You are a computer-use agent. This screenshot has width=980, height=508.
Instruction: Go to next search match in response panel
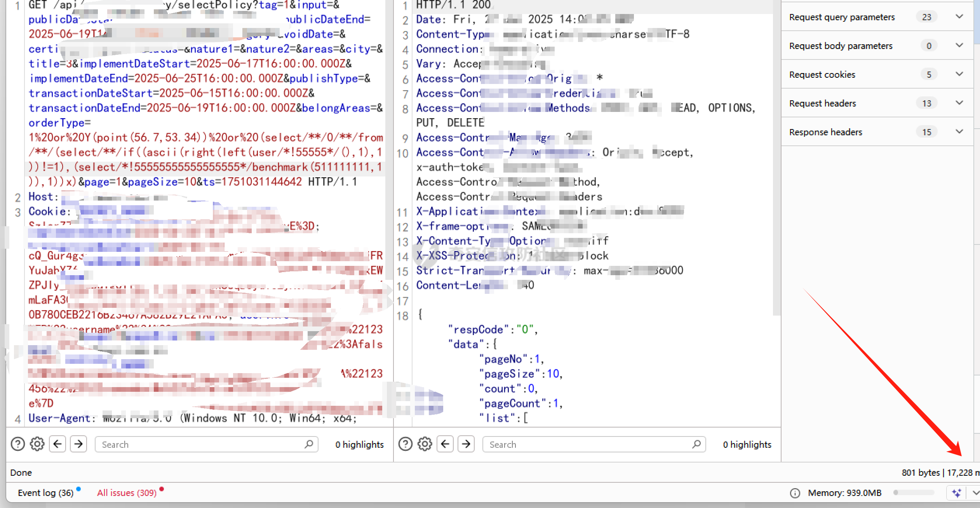click(x=466, y=444)
